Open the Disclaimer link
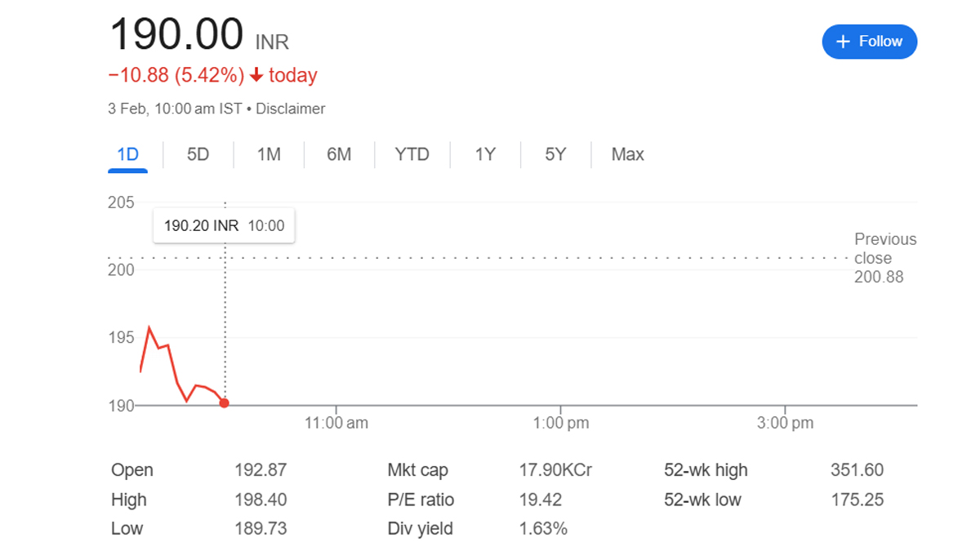 point(291,109)
